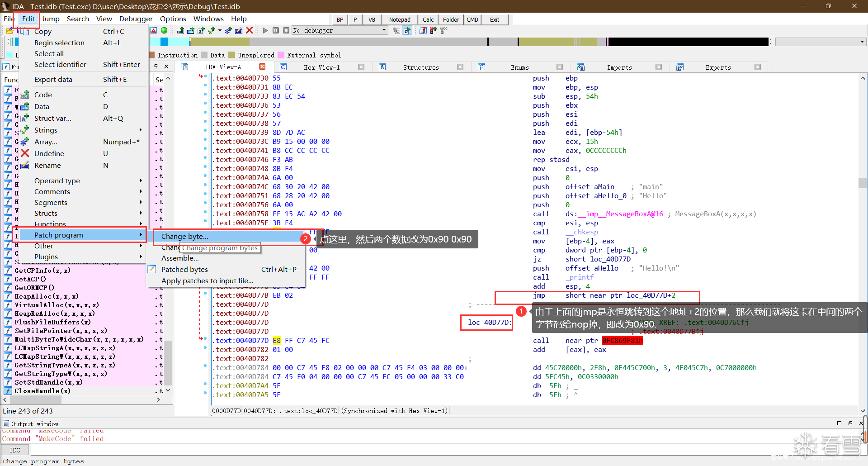Open the Search menu
The image size is (868, 466).
[78, 19]
